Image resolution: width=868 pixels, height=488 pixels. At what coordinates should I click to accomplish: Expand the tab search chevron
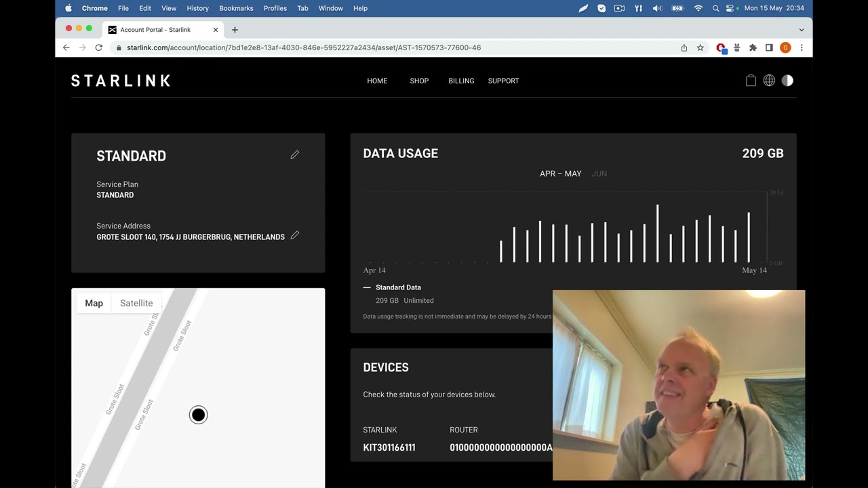pos(802,30)
